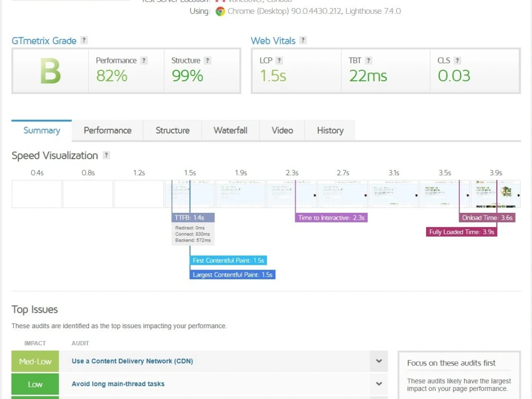Click the Backend: 572ms detail
The height and width of the screenshot is (399, 532).
pyautogui.click(x=193, y=240)
